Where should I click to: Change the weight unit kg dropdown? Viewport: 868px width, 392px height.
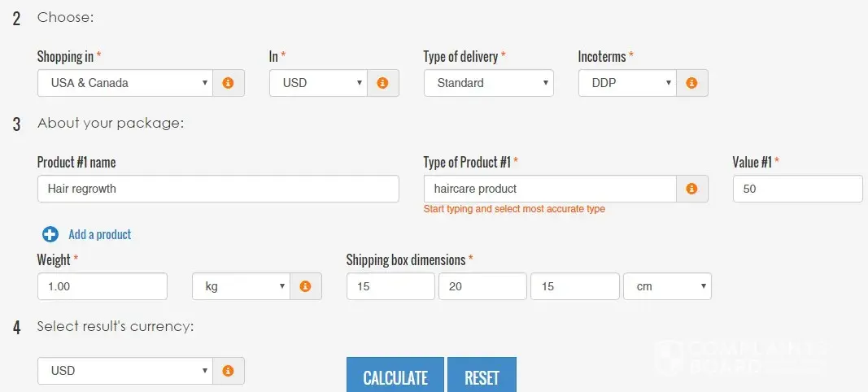click(x=241, y=286)
